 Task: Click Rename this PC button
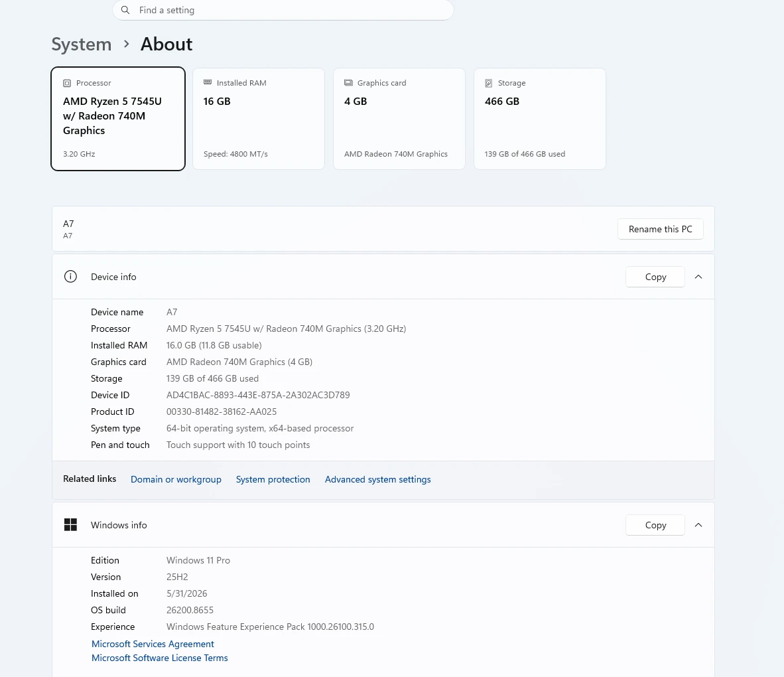click(x=660, y=229)
